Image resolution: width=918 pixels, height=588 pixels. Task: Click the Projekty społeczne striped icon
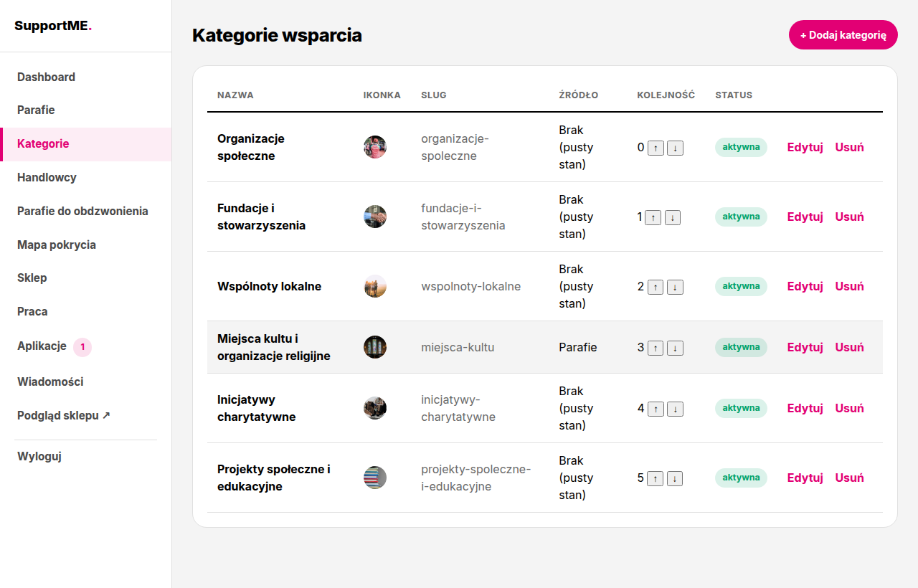pos(375,478)
